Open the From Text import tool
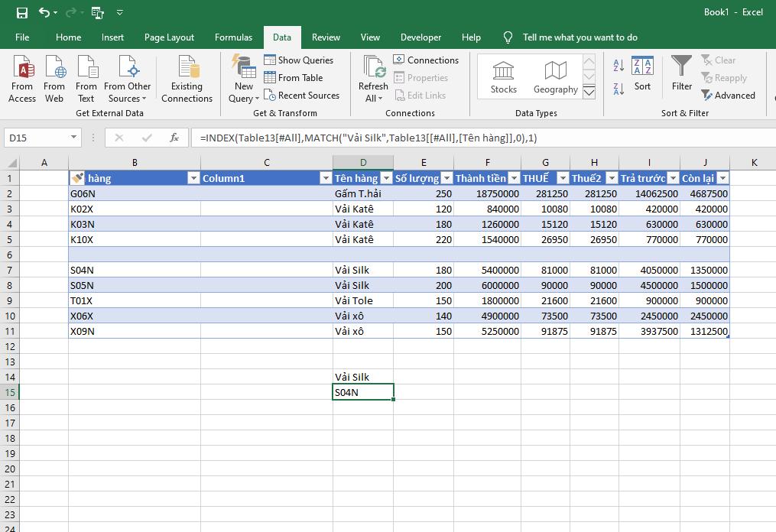 pos(86,76)
